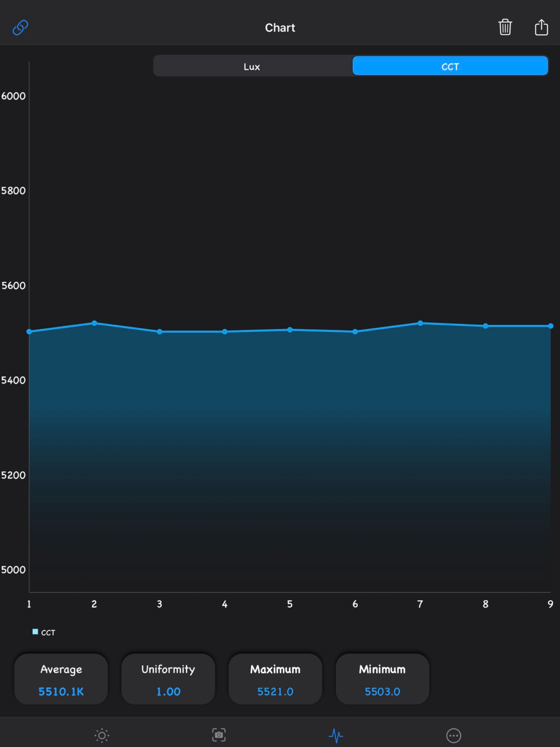Tap the Average value card

tap(61, 679)
